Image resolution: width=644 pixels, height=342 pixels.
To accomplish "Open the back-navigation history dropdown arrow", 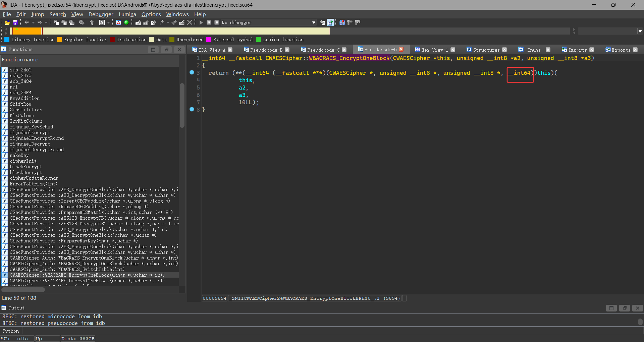I will pos(33,22).
